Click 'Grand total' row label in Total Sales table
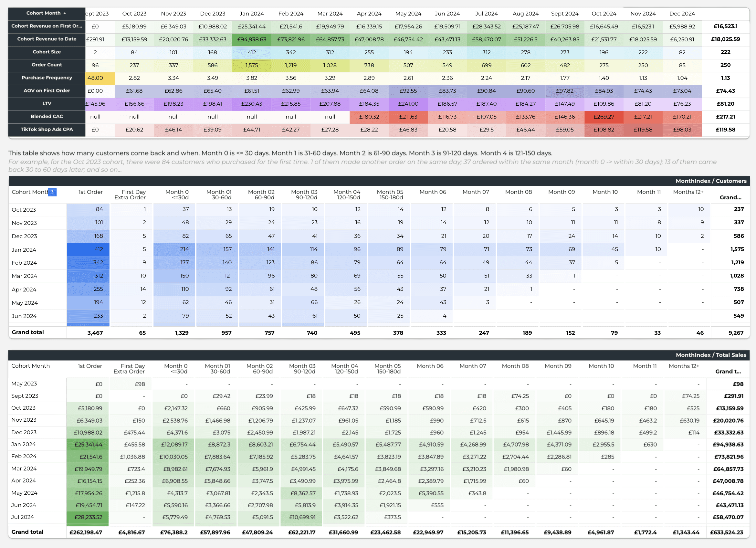The width and height of the screenshot is (756, 548). 27,532
